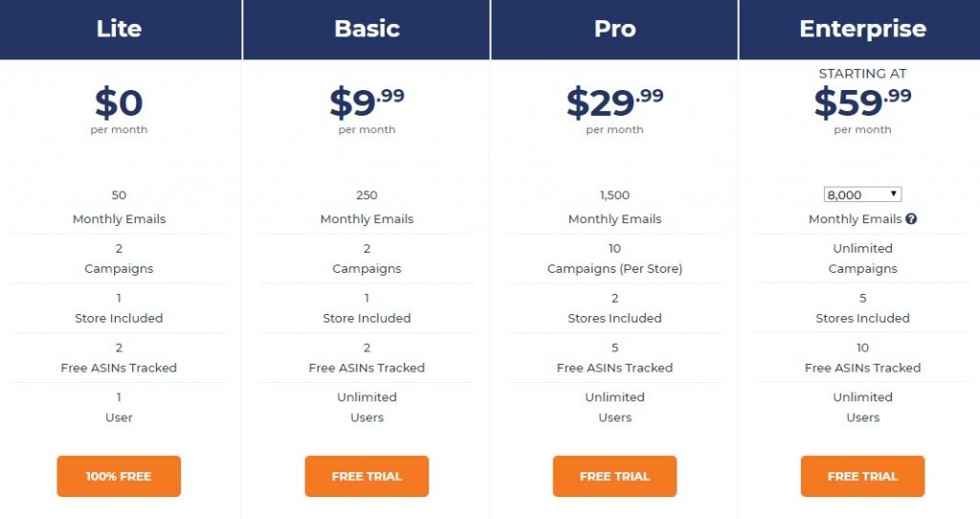Click the 100% FREE button
Viewport: 980px width, 519px height.
(x=119, y=476)
